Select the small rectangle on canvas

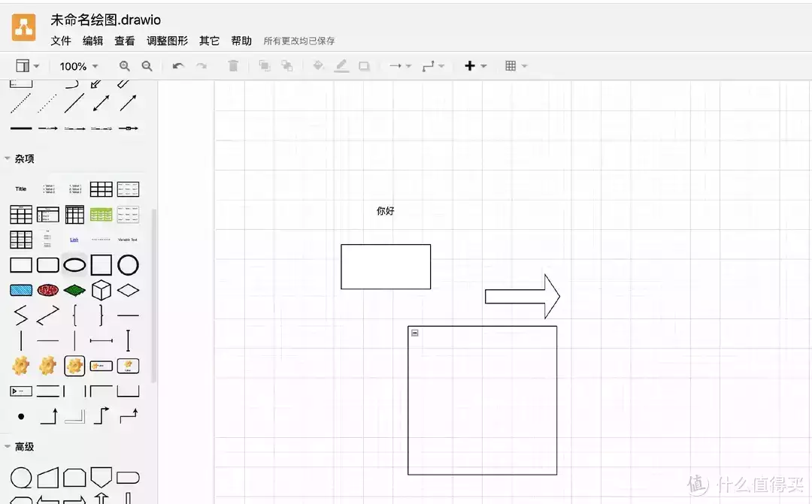click(x=386, y=267)
